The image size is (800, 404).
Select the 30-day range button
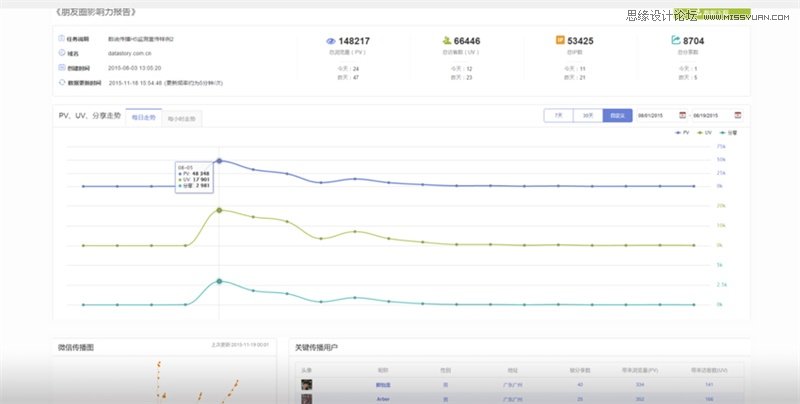coord(588,115)
